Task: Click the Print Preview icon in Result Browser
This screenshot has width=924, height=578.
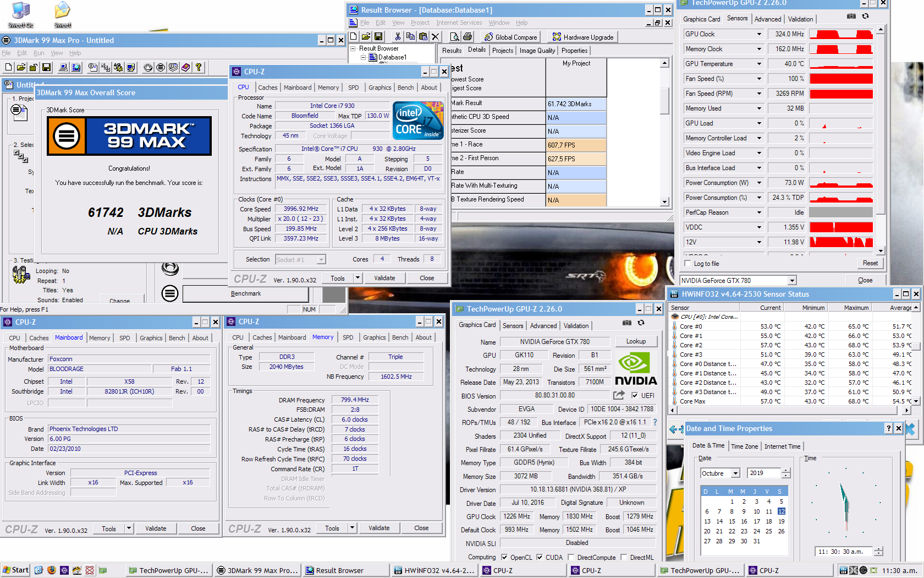Action: tap(454, 36)
